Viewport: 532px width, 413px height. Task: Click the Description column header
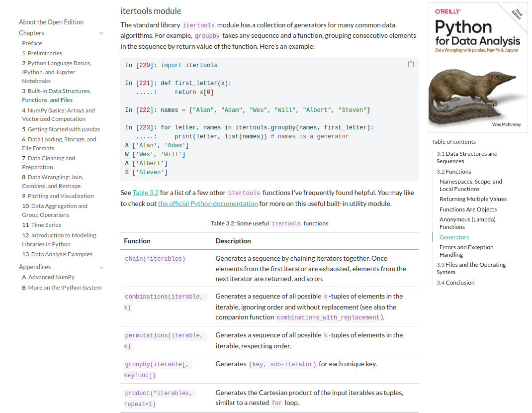(x=233, y=241)
